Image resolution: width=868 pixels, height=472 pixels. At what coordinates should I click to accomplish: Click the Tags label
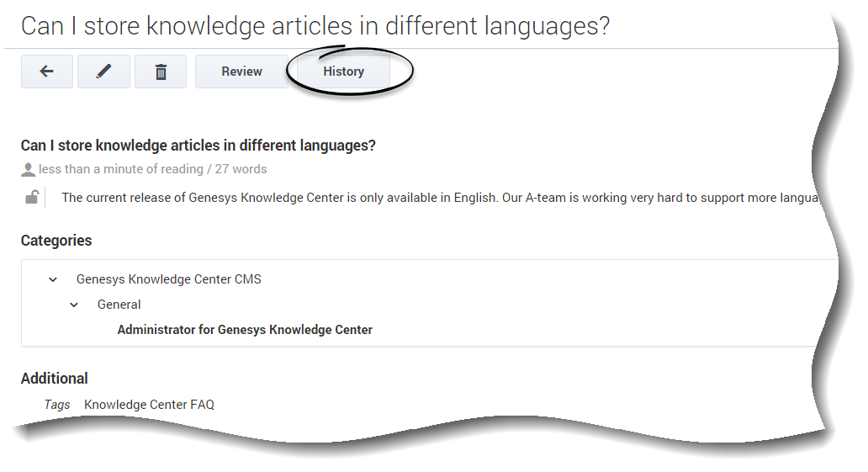point(57,405)
